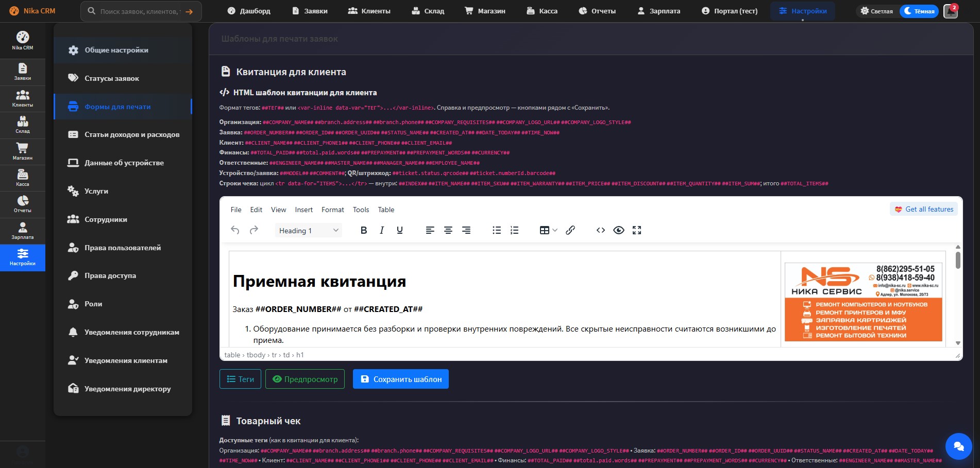Open Клиенты in top navigation
980x468 pixels.
coord(369,11)
